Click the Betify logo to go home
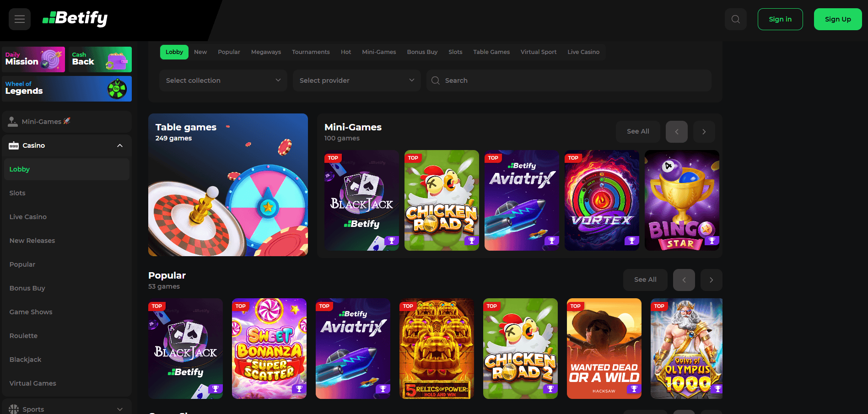 pos(75,19)
